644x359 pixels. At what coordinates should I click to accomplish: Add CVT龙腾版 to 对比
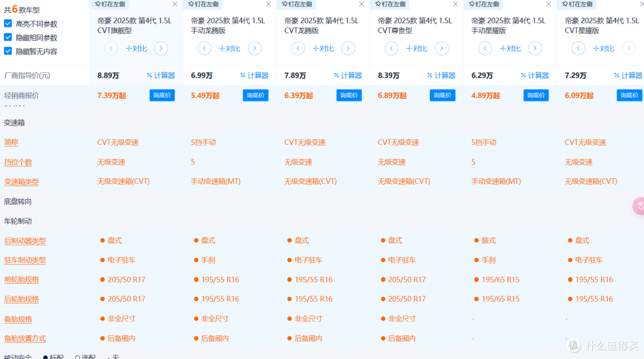(323, 48)
